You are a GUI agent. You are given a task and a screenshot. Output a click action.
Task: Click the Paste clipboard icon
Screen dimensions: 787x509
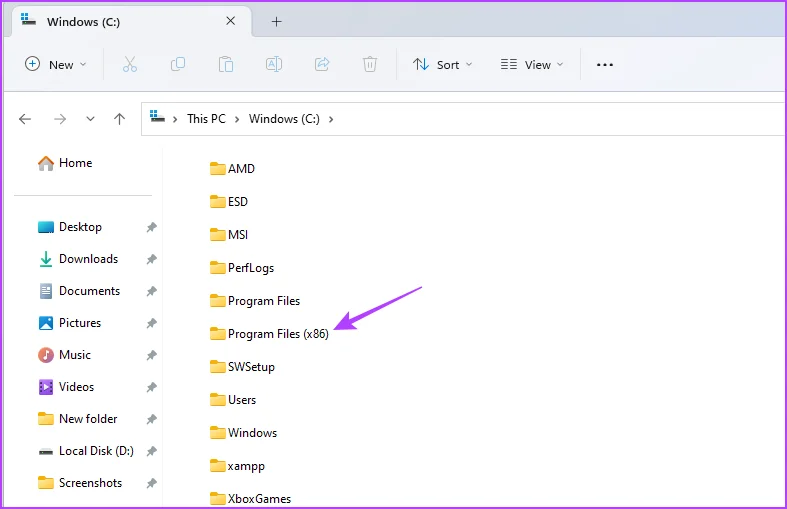[226, 64]
